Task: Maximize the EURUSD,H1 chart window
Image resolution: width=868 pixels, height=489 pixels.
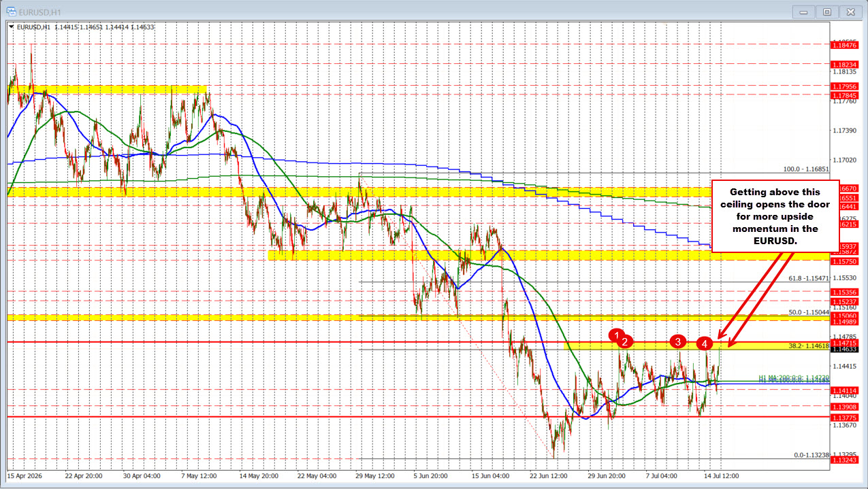Action: (827, 11)
